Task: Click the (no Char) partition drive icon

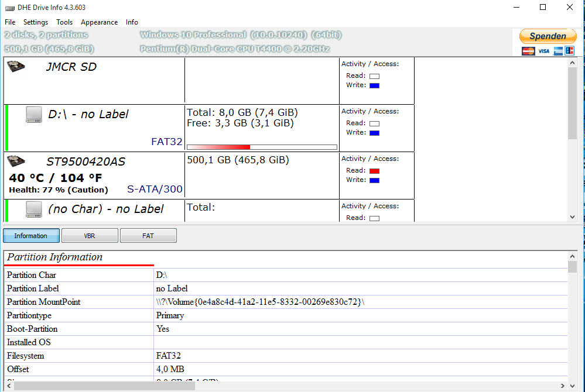Action: [34, 209]
